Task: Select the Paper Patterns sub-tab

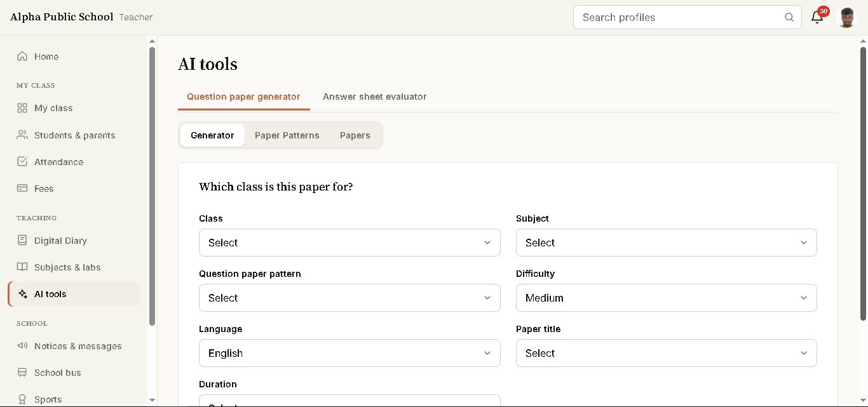Action: (x=287, y=135)
